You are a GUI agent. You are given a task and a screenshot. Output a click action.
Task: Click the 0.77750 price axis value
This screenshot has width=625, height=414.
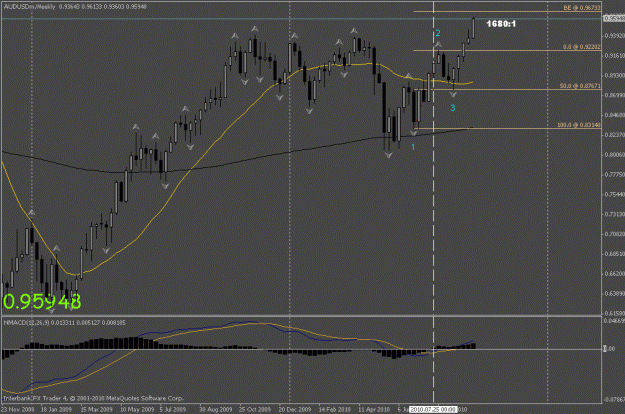click(614, 175)
